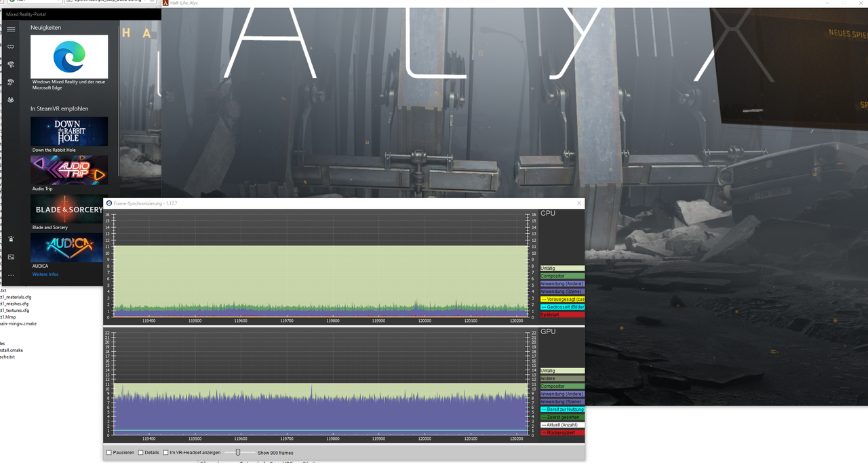Click the 'AUDICA' caption text
This screenshot has height=463, width=868.
pos(41,266)
